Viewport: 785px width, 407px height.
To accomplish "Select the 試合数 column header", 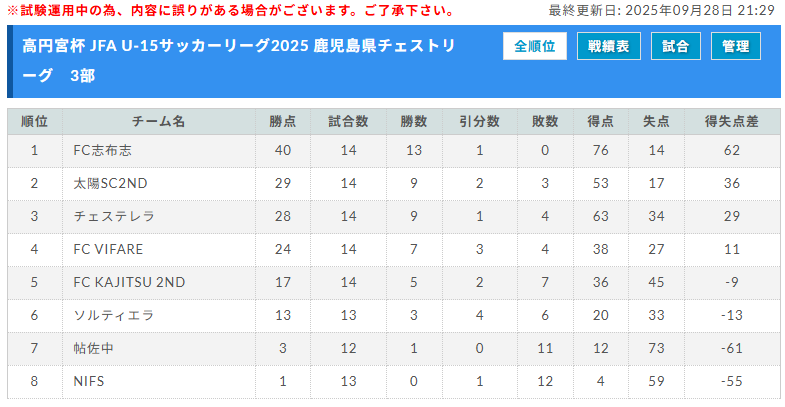I will [348, 122].
